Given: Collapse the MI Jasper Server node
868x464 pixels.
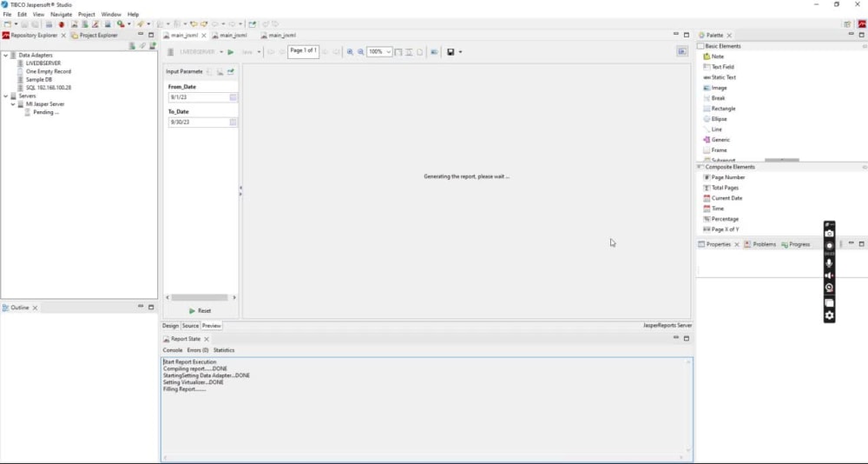Looking at the screenshot, I should click(x=13, y=104).
